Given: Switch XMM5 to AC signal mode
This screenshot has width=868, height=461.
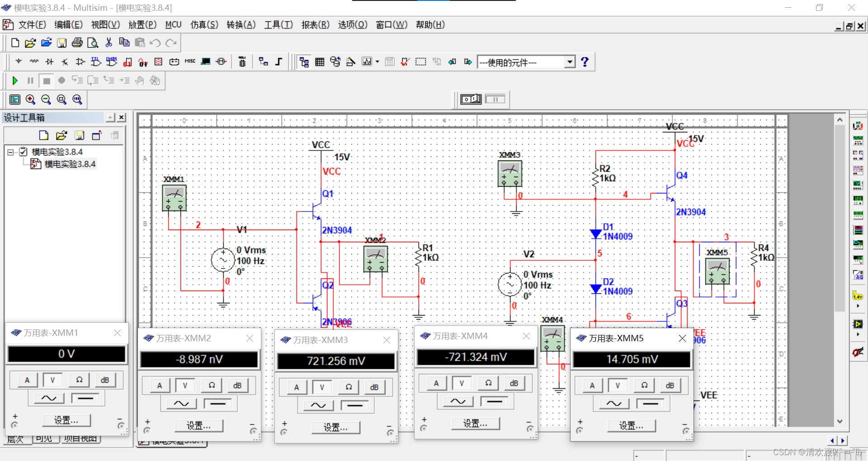Looking at the screenshot, I should (x=614, y=404).
